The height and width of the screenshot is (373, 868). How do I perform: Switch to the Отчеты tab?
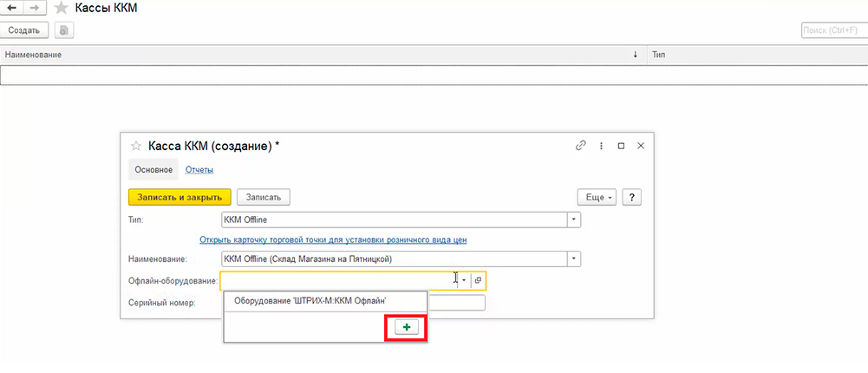point(199,169)
